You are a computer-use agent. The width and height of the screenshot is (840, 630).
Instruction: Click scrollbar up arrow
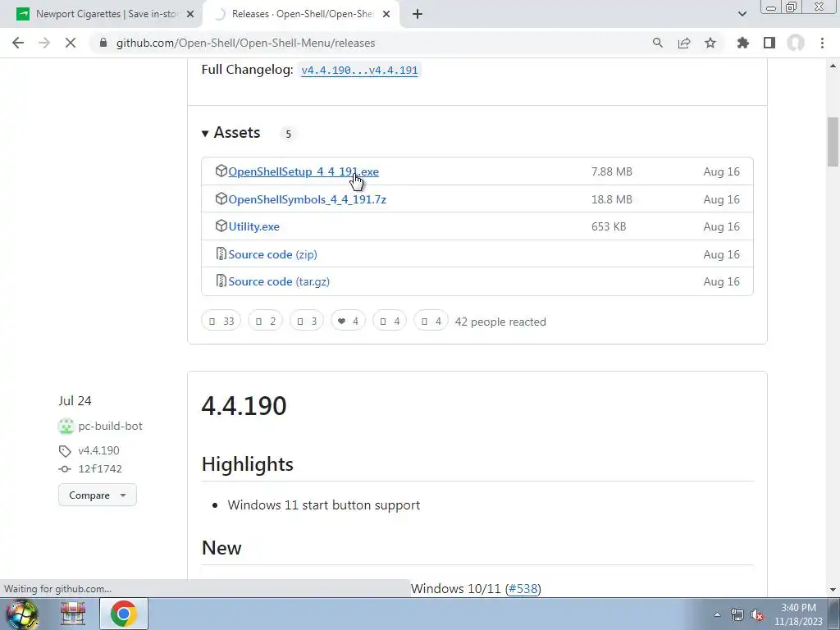[833, 66]
